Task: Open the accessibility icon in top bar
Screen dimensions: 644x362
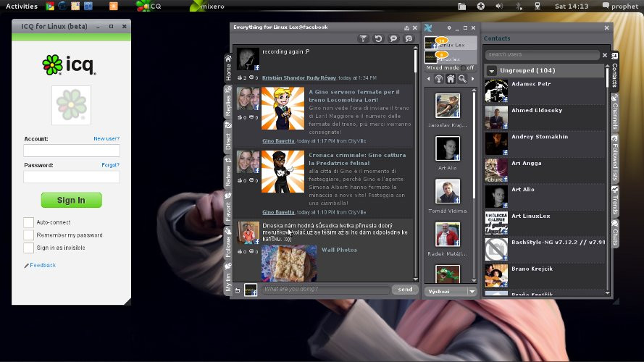Action: pyautogui.click(x=480, y=7)
